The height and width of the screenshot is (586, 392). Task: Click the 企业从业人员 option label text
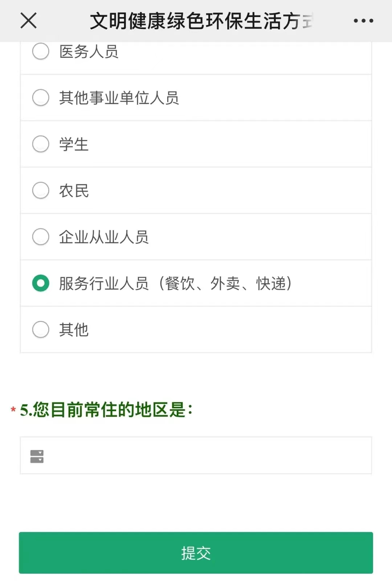(x=104, y=237)
